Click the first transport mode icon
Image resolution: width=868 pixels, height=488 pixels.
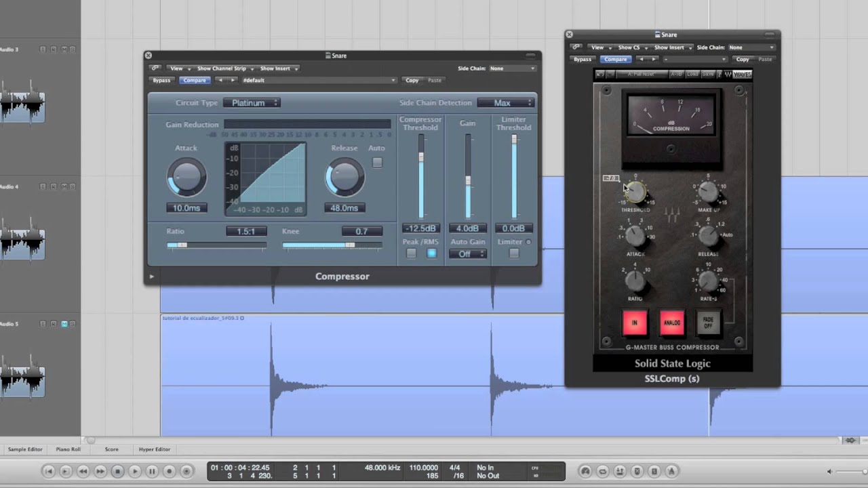tap(585, 471)
